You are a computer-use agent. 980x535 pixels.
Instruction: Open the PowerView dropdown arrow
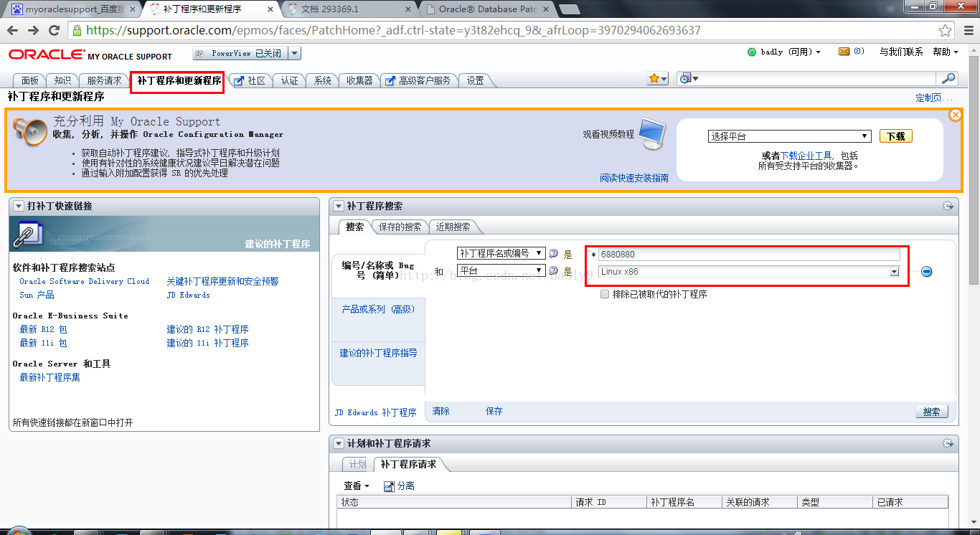[295, 54]
